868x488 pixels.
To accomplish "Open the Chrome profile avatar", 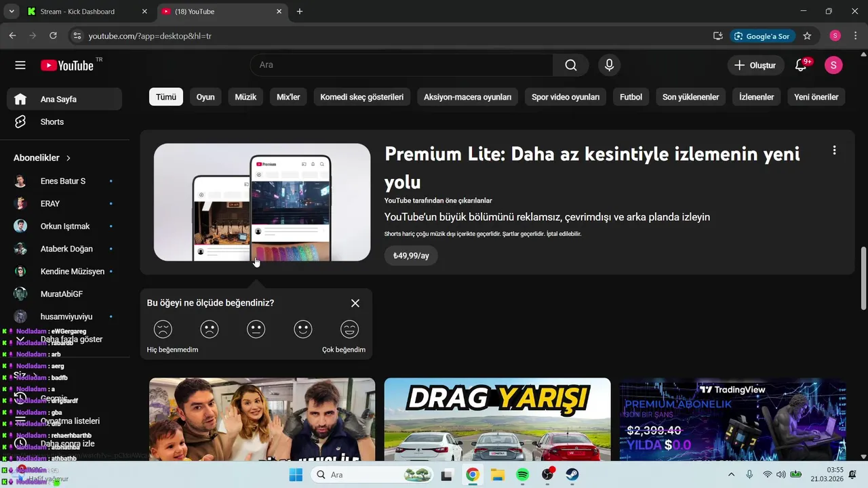I will 835,36.
